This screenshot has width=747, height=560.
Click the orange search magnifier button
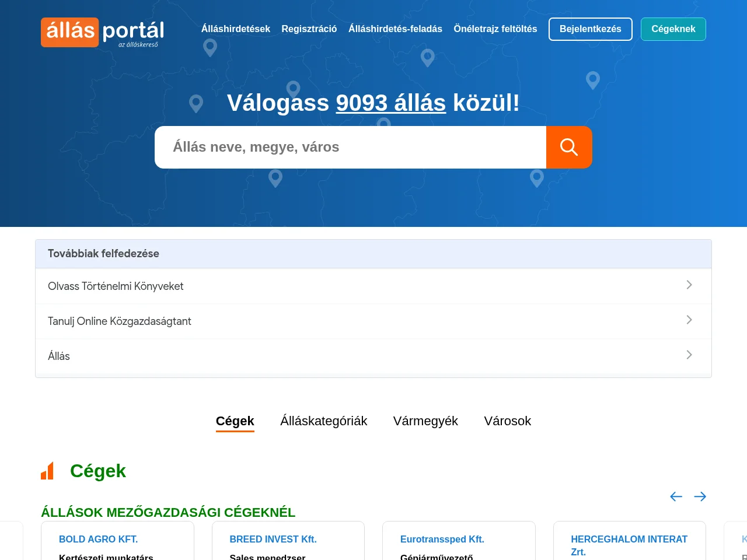pyautogui.click(x=569, y=147)
